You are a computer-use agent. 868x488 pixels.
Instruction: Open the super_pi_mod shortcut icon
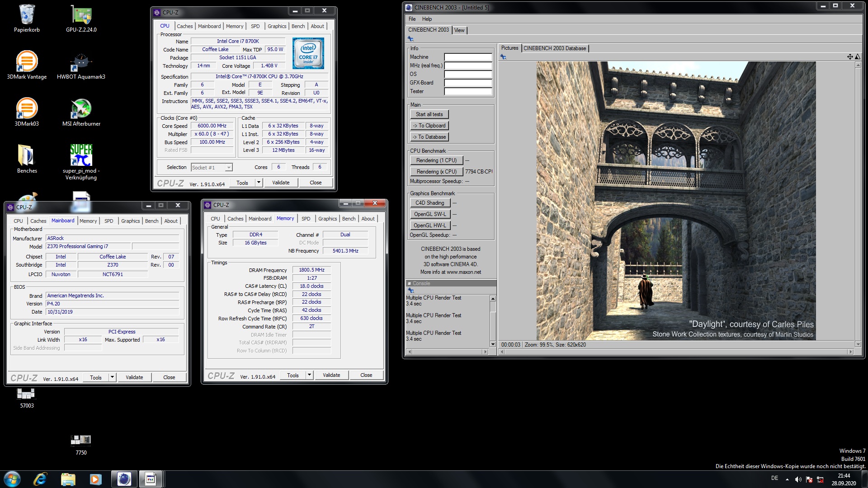81,162
